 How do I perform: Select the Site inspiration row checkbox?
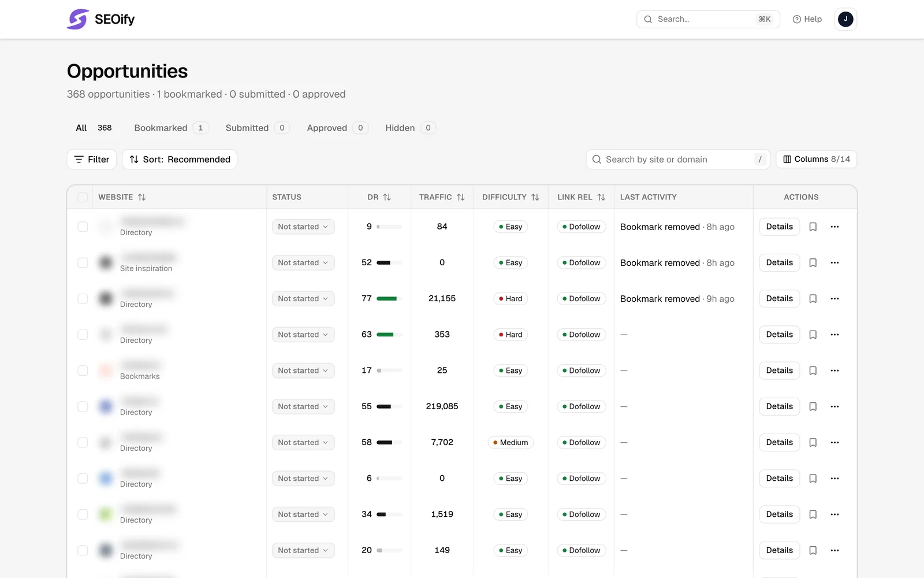[x=83, y=262]
